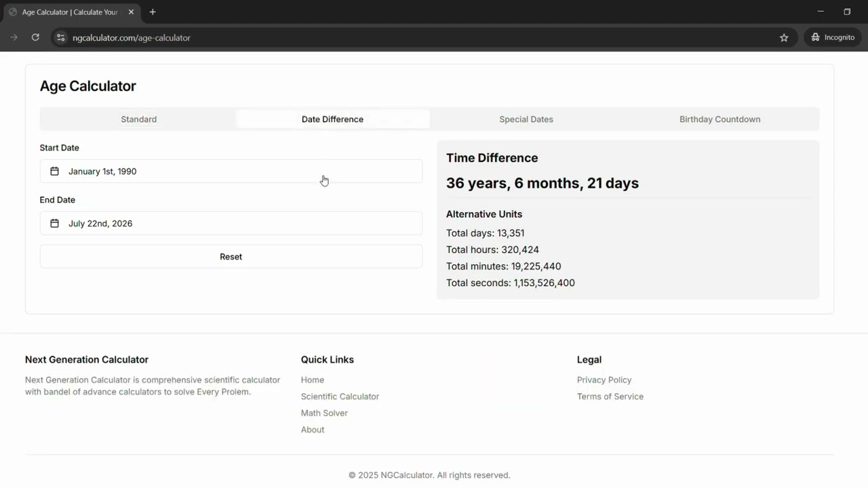Viewport: 868px width, 488px height.
Task: Open the Terms of Service link
Action: click(610, 396)
